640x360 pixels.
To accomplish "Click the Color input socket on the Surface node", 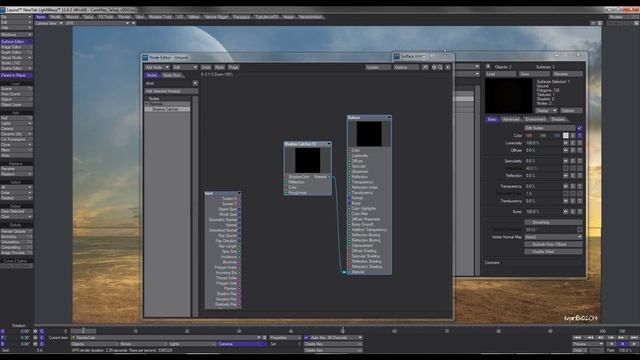I will point(349,150).
